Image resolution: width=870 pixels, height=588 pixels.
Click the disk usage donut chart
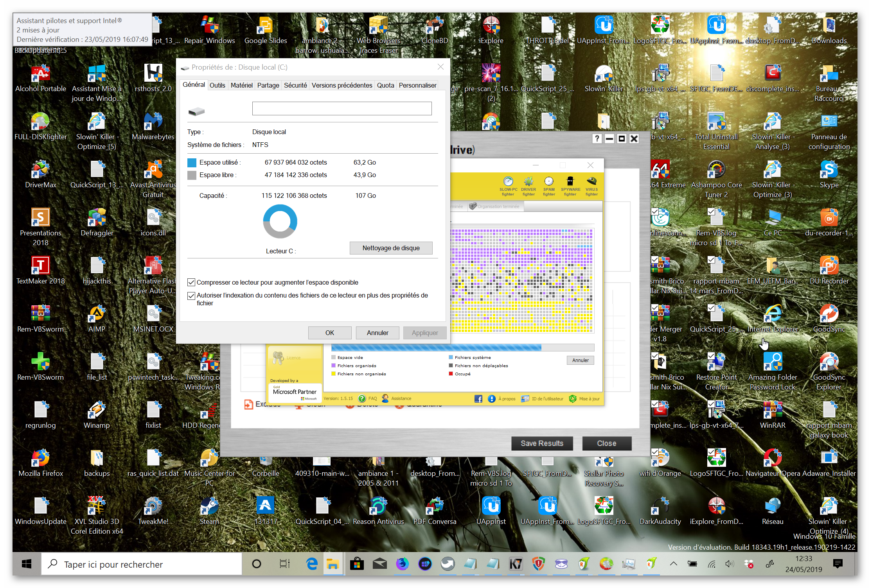pyautogui.click(x=280, y=221)
